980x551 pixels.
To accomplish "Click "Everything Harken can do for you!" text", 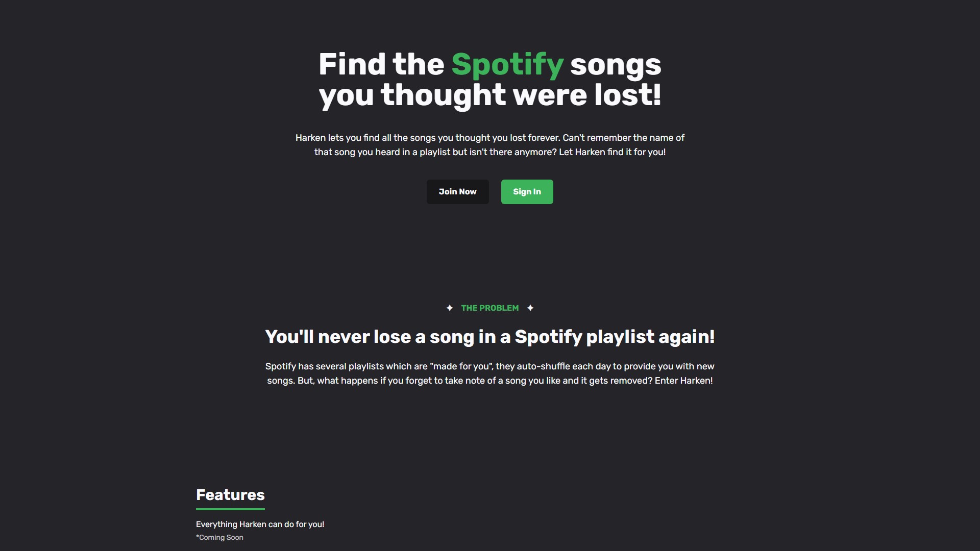I will (x=260, y=524).
